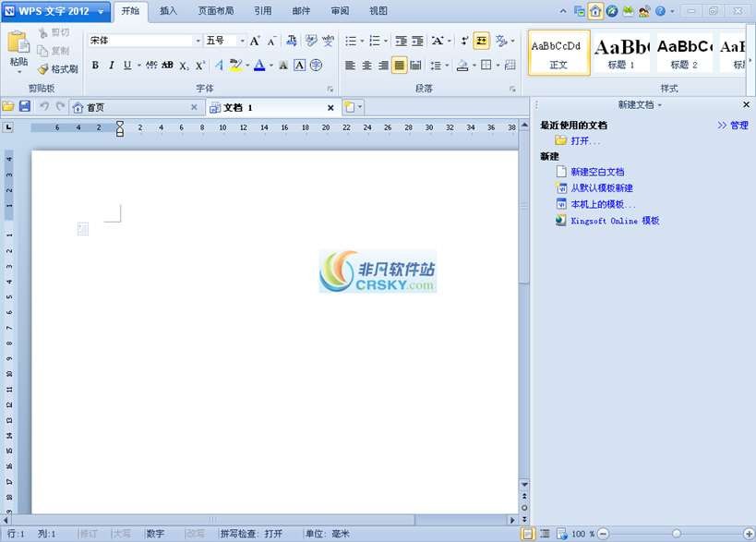Click the numbered list icon
The width and height of the screenshot is (756, 542).
(x=375, y=41)
